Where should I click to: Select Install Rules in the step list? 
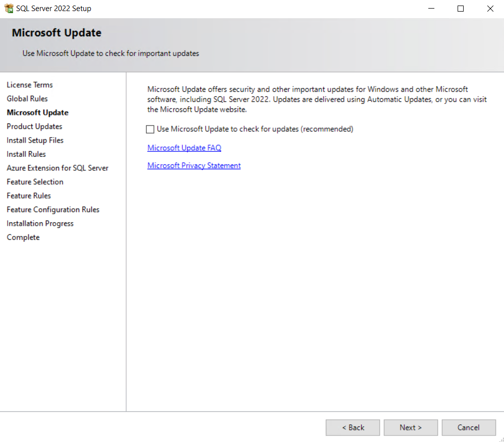click(26, 154)
